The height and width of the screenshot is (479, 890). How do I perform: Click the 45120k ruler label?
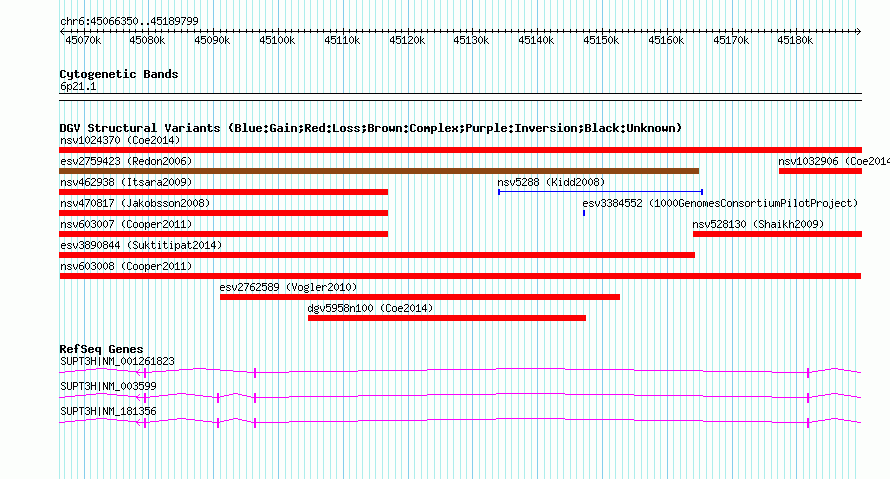(x=407, y=40)
